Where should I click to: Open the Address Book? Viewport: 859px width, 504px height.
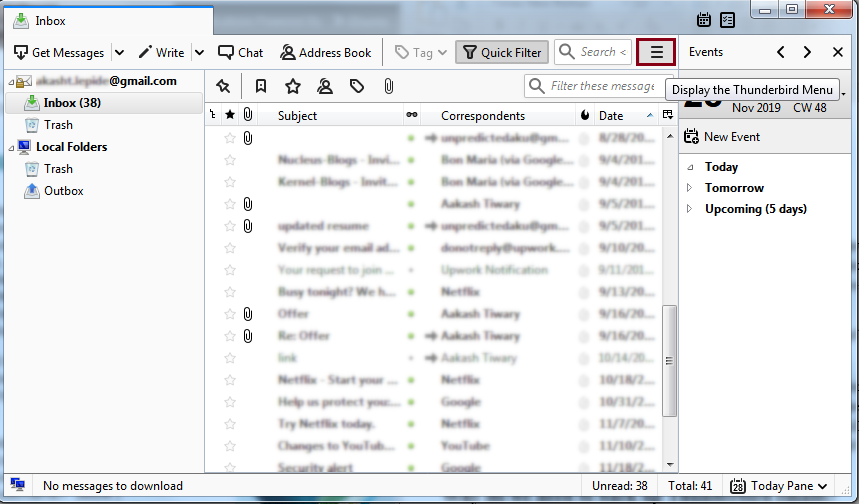tap(326, 53)
